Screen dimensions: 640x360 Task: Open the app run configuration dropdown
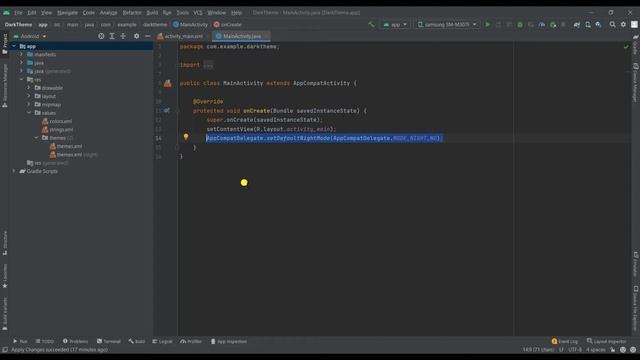point(395,24)
